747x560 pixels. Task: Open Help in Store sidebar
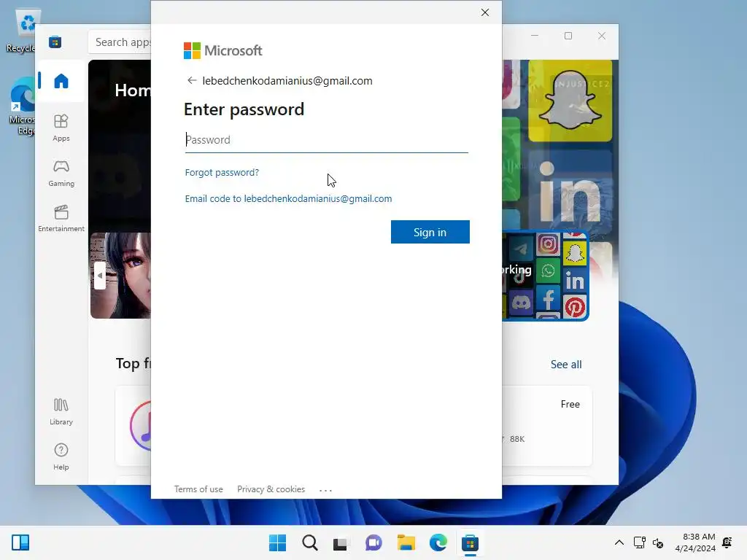pos(61,457)
